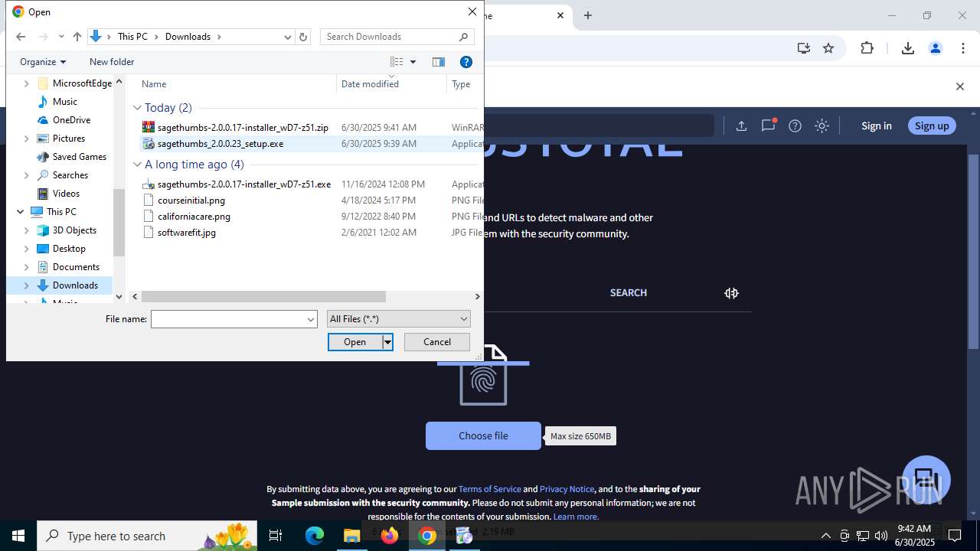The height and width of the screenshot is (551, 980).
Task: Open the Open button split arrow
Action: click(x=387, y=342)
